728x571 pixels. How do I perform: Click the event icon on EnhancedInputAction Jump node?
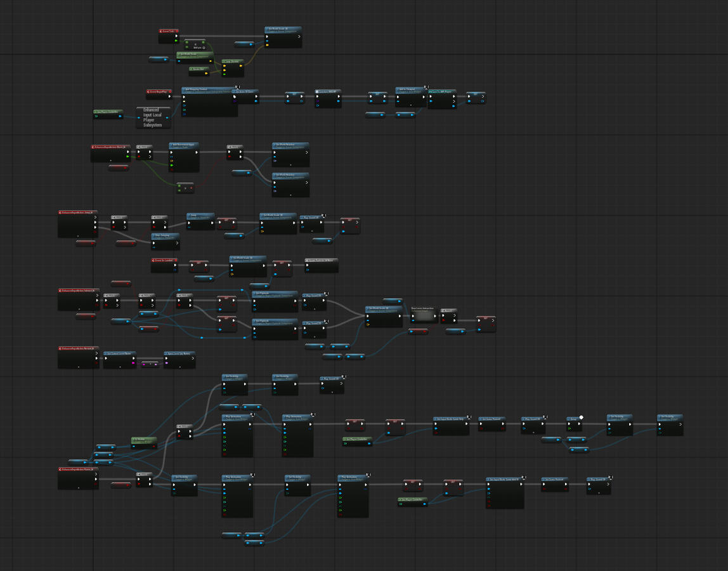[x=60, y=212]
